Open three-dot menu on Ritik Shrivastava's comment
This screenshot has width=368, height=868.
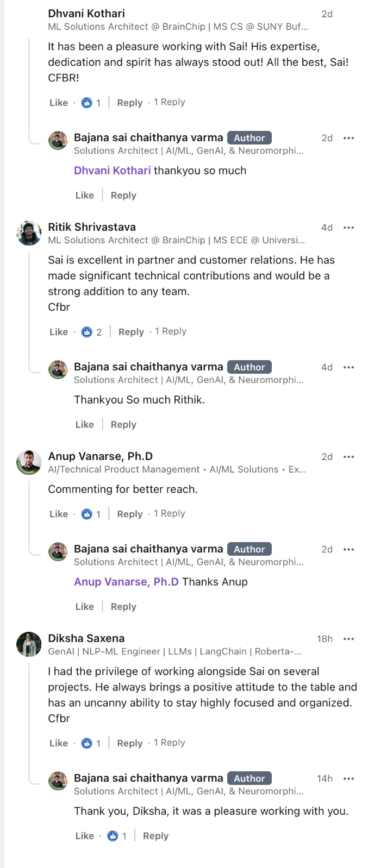[x=348, y=228]
